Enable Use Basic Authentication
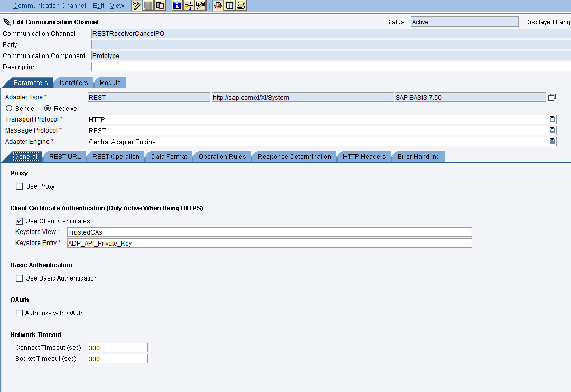The image size is (571, 392). pos(19,278)
